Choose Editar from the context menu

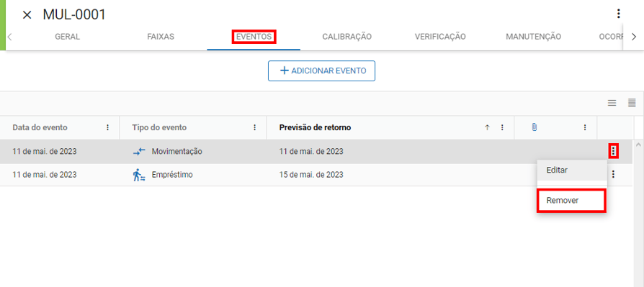[571, 170]
